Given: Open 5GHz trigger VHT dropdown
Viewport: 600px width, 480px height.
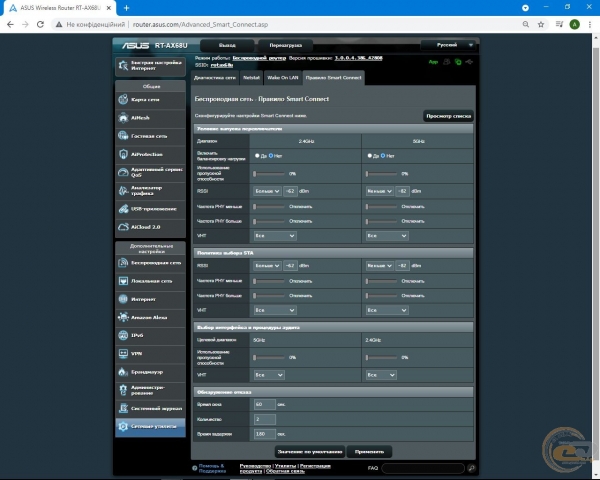Looking at the screenshot, I should [x=387, y=236].
